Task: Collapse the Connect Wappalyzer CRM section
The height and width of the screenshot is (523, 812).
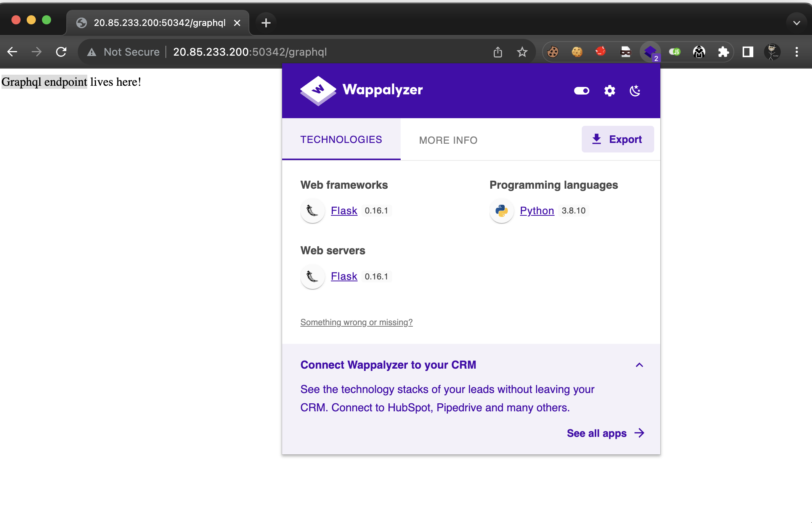Action: coord(639,365)
